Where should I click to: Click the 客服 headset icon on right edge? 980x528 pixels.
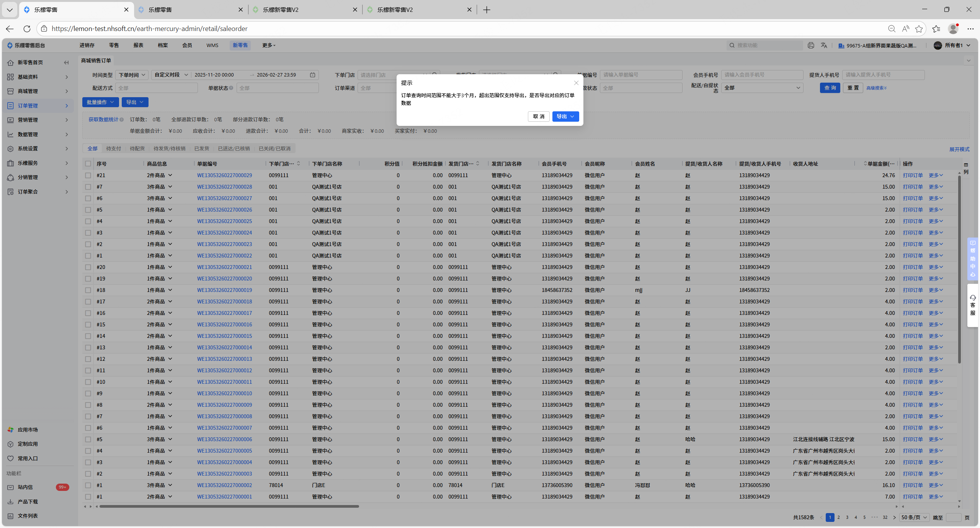click(973, 298)
